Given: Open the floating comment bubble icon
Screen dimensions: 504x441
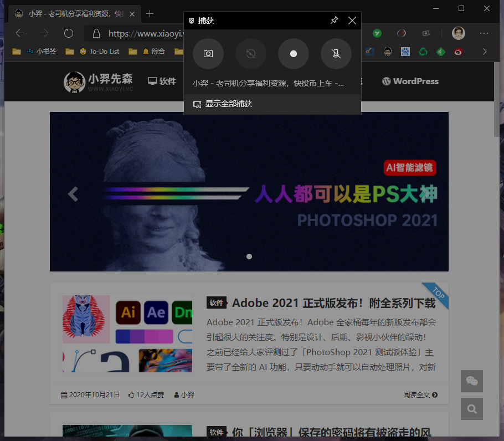Looking at the screenshot, I should (471, 381).
